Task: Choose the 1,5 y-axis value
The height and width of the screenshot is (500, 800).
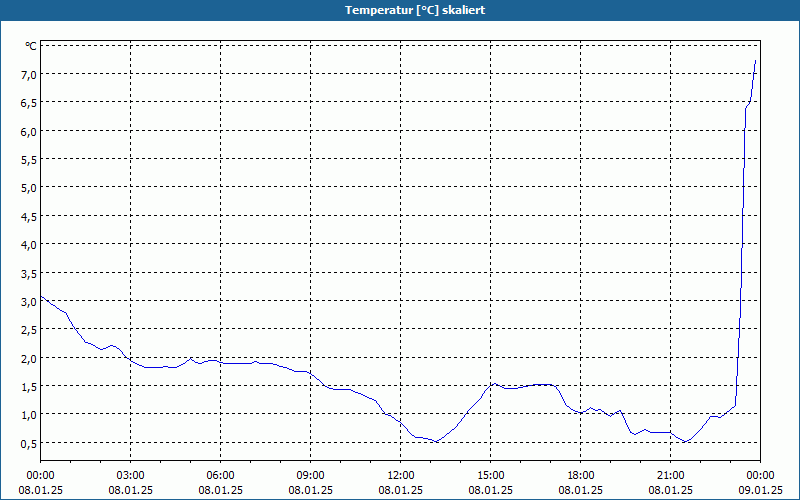Action: [29, 387]
